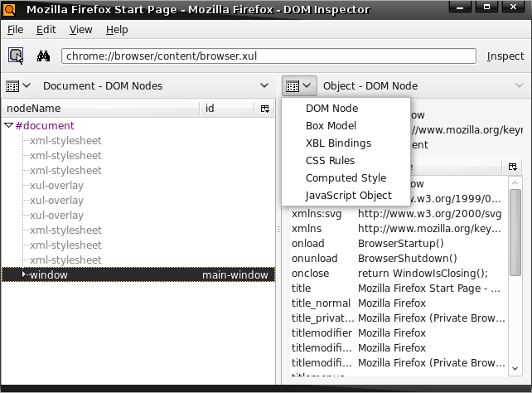The image size is (532, 393).
Task: Select Box Model from the viewer menu
Action: coord(331,125)
